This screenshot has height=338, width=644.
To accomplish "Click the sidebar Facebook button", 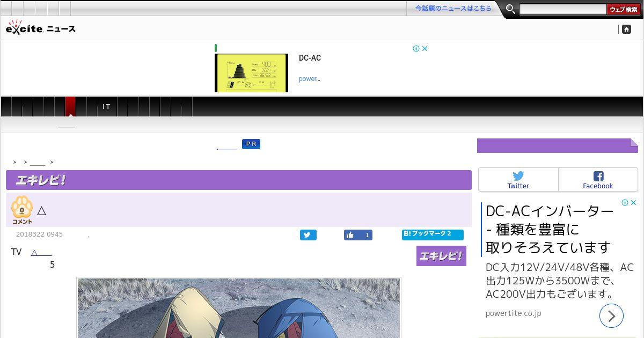I will coord(598,180).
